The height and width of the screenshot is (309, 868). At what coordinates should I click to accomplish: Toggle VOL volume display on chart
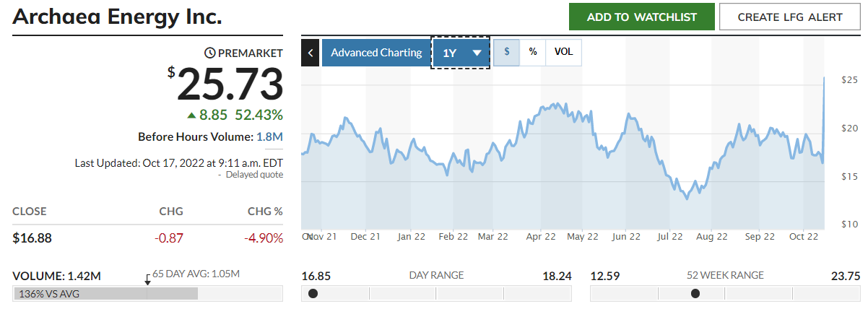[x=563, y=52]
